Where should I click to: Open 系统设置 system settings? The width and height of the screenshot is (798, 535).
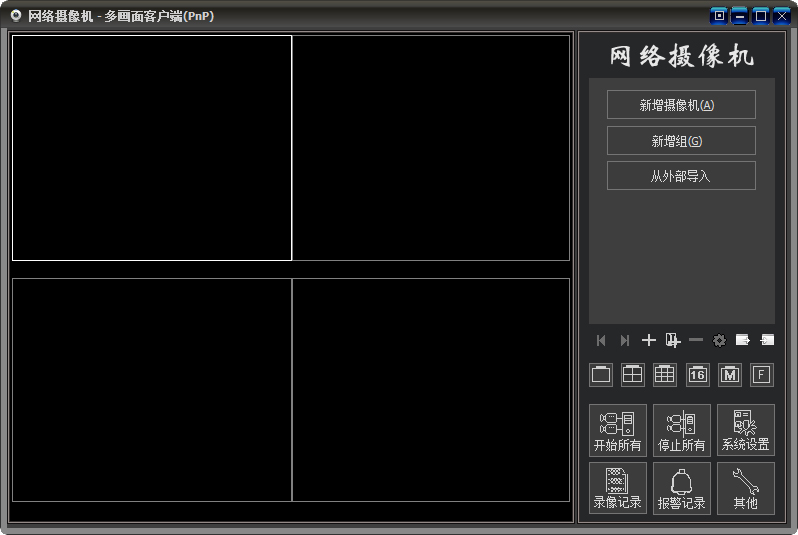(x=745, y=430)
